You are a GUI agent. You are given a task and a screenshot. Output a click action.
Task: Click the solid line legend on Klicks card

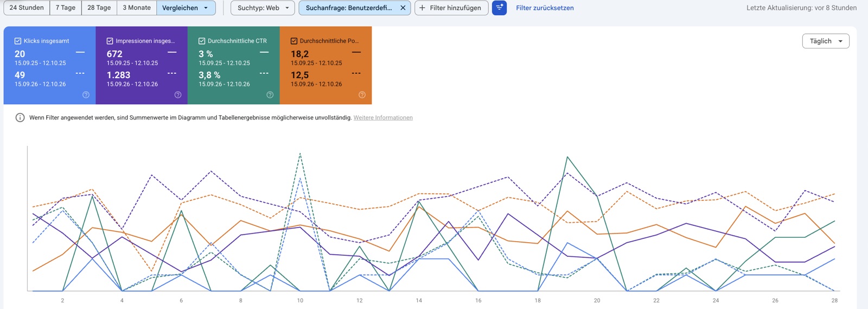tap(80, 52)
